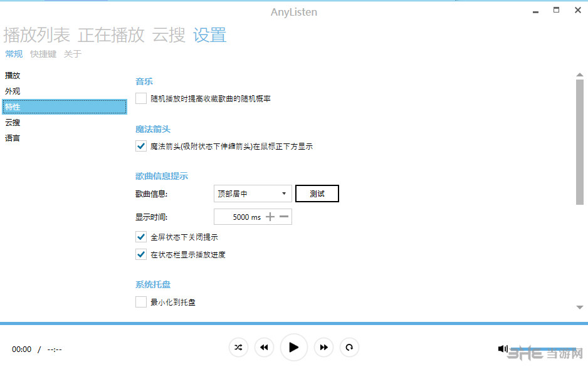Image resolution: width=588 pixels, height=367 pixels.
Task: Select 播放 in the settings sidebar
Action: 65,75
